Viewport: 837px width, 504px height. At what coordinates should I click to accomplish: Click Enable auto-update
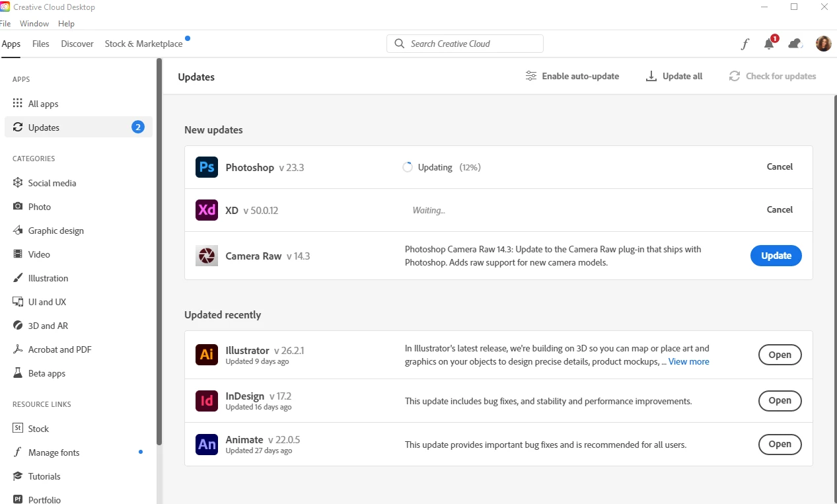[572, 76]
